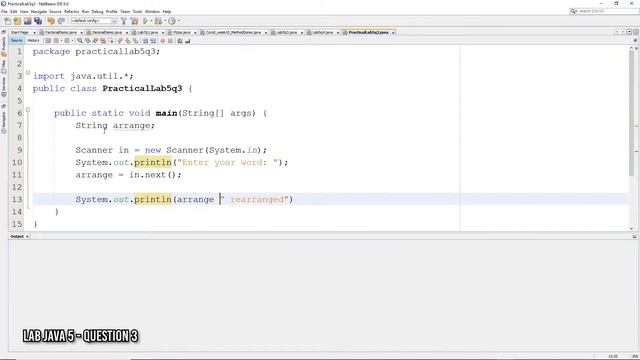
Task: Click the Build Project hammer icon
Action: [124, 21]
